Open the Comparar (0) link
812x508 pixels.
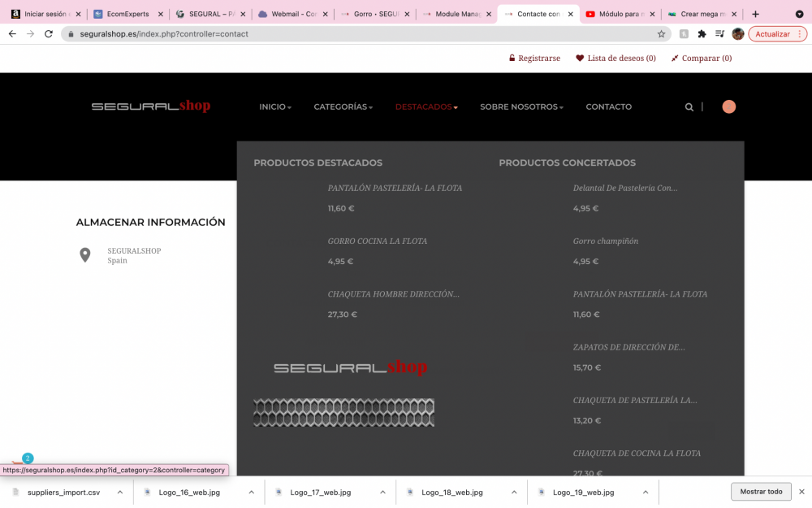tap(706, 58)
